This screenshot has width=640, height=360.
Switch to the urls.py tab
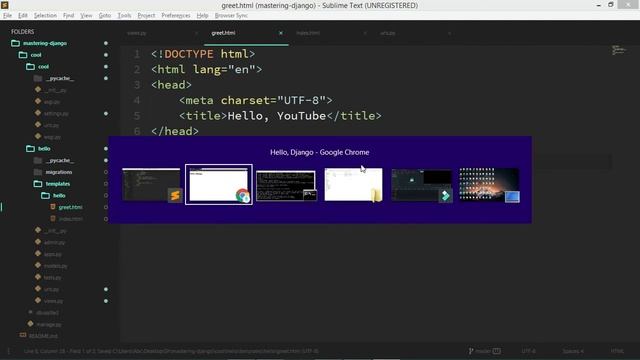tap(388, 33)
